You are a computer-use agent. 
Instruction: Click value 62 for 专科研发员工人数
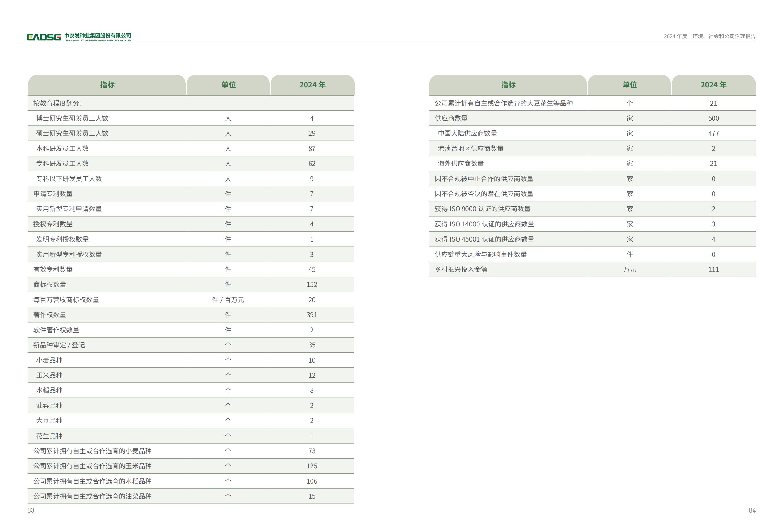pyautogui.click(x=312, y=164)
